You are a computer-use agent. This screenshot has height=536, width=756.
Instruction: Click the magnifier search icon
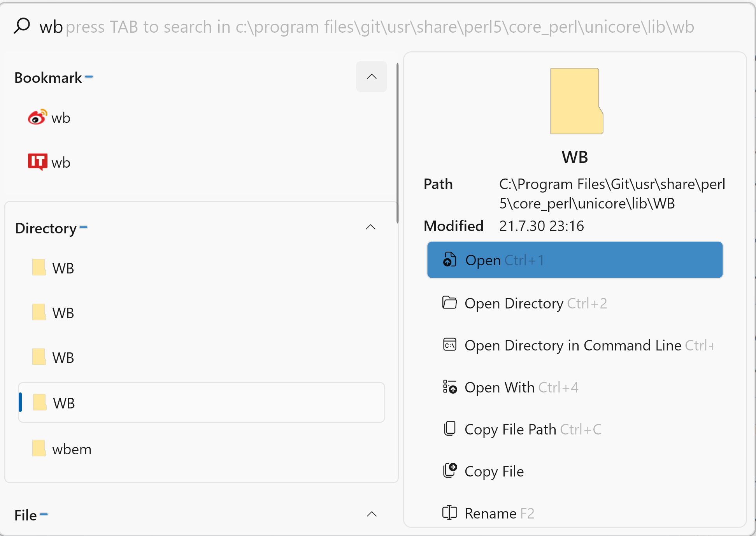pyautogui.click(x=22, y=26)
